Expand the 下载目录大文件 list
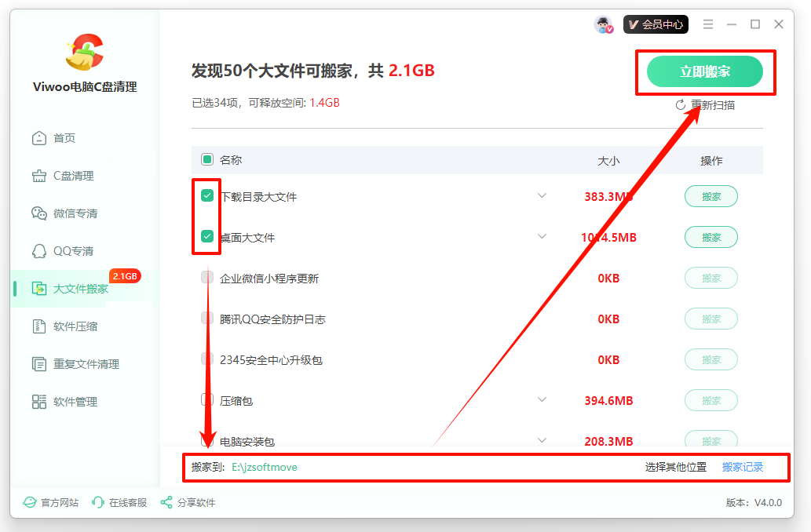811x532 pixels. tap(542, 195)
